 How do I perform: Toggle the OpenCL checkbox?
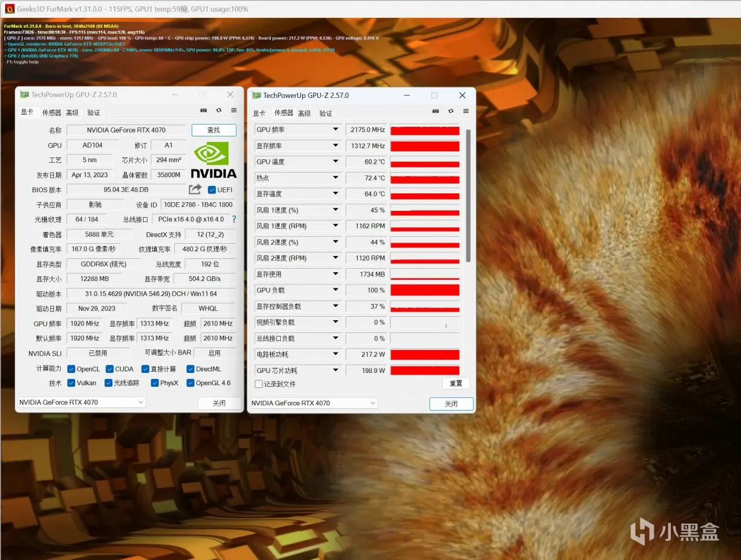(71, 369)
